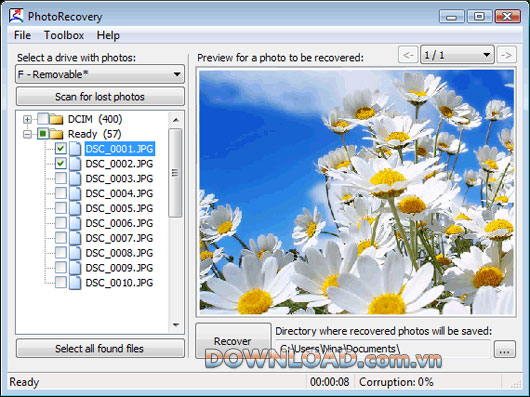530x397 pixels.
Task: Click the window resize grip in status bar
Action: tap(516, 384)
